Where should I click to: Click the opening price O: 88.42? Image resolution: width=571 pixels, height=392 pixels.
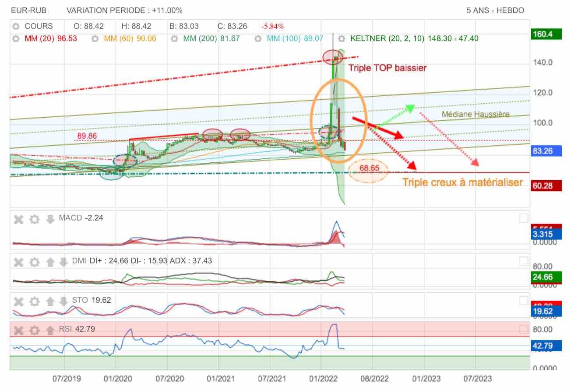coord(88,26)
